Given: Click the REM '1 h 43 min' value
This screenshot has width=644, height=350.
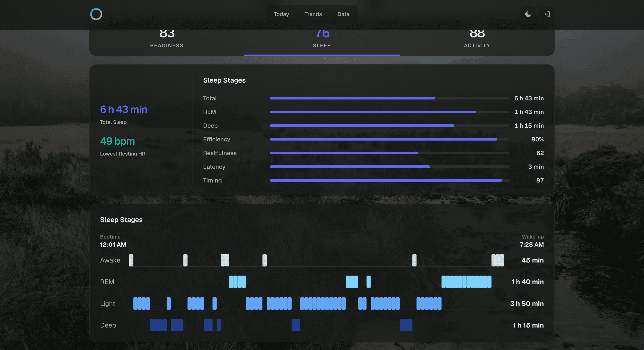Looking at the screenshot, I should point(529,112).
